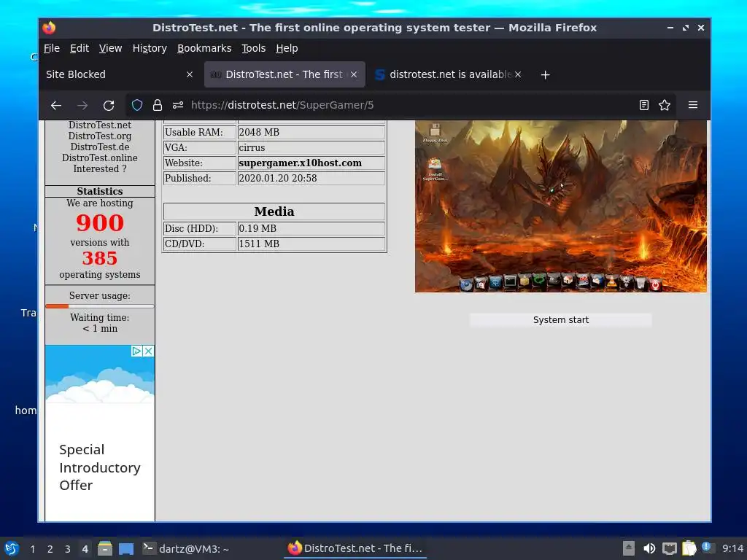747x560 pixels.
Task: Open the dartz@VM3 terminal taskbar item
Action: (186, 548)
